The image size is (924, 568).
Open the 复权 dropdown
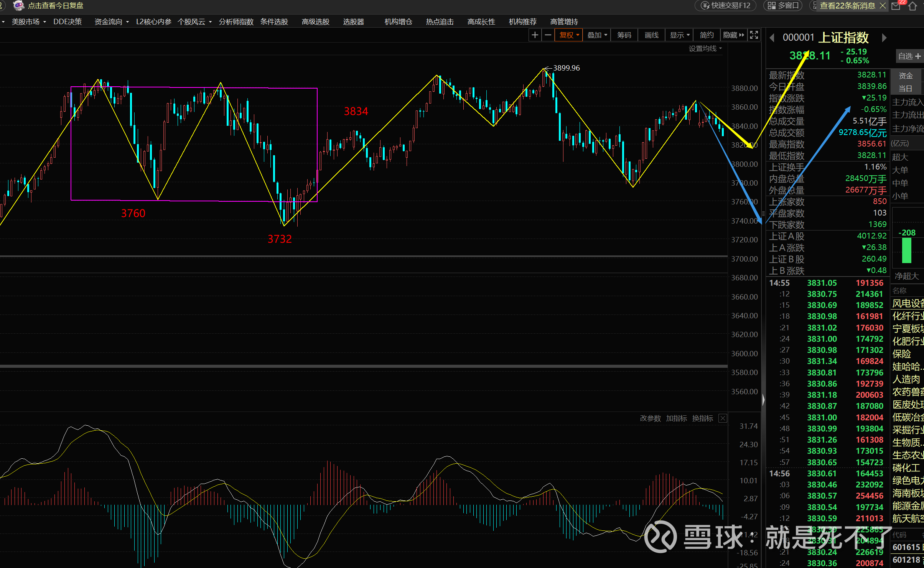(x=569, y=35)
